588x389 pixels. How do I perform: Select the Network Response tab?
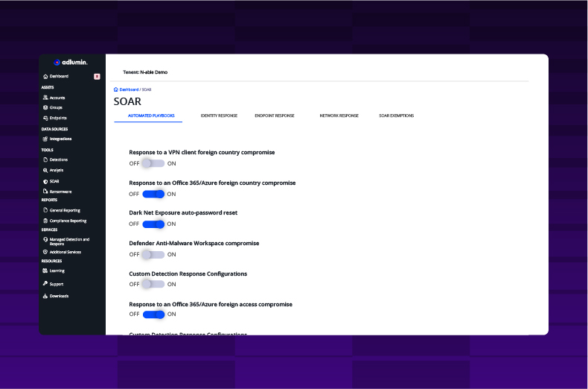[339, 116]
